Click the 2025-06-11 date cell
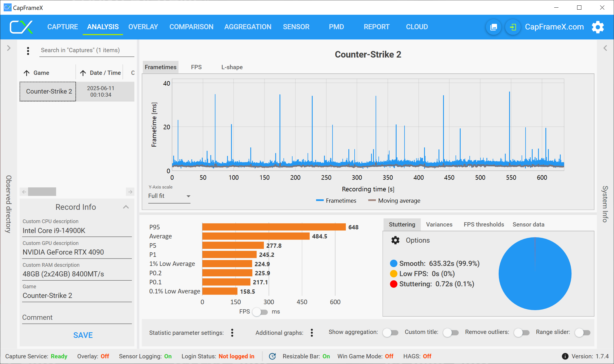614x364 pixels. click(101, 92)
